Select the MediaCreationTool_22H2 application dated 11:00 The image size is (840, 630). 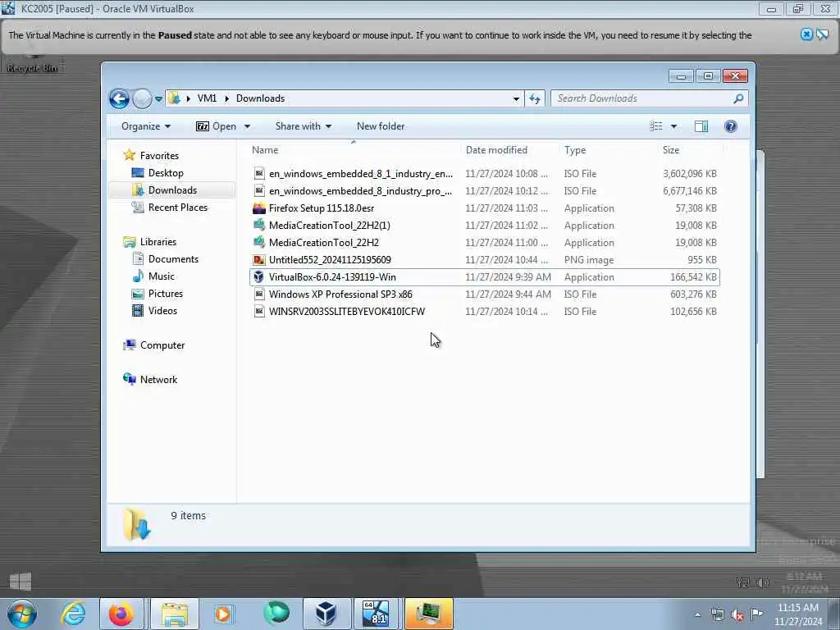point(484,243)
